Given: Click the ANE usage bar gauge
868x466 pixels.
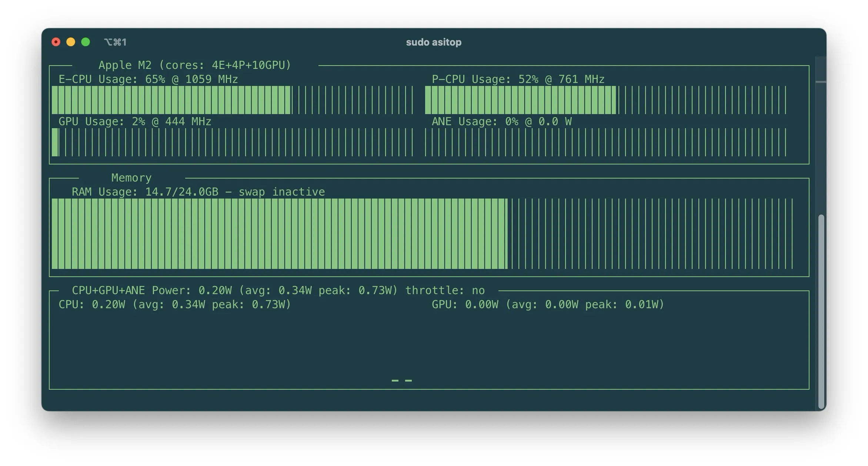Looking at the screenshot, I should pos(605,142).
